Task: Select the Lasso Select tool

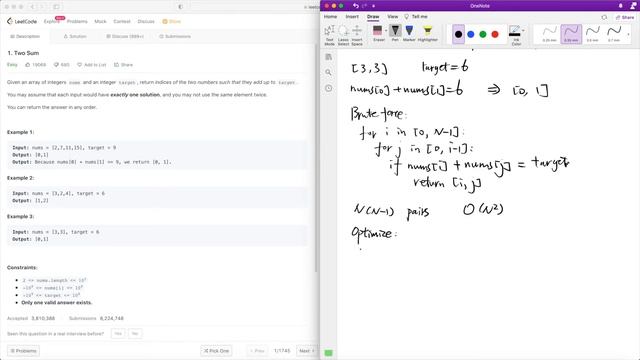Action: pos(343,36)
